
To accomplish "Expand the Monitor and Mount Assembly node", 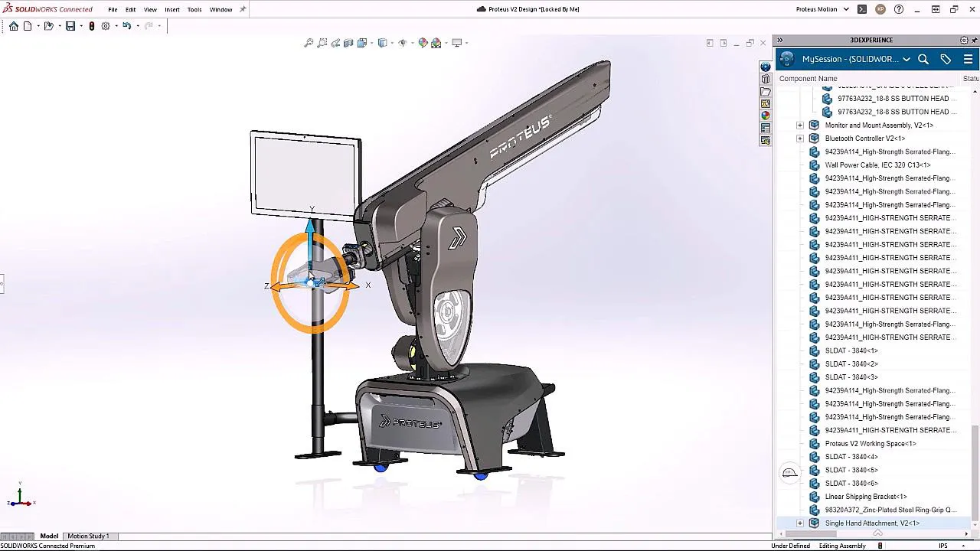I will [x=799, y=125].
